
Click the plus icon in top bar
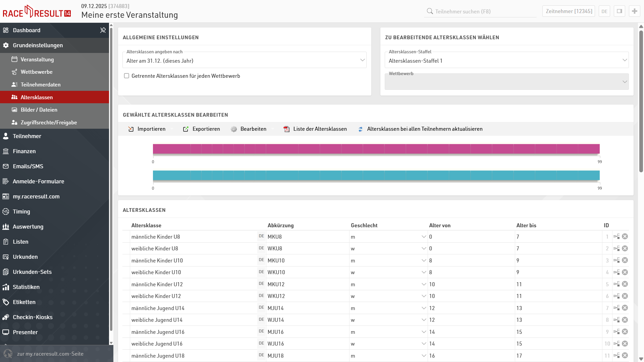pos(634,11)
